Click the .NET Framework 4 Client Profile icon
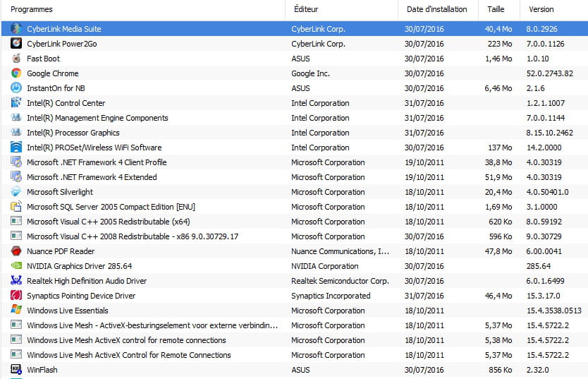The height and width of the screenshot is (379, 588). 16,162
